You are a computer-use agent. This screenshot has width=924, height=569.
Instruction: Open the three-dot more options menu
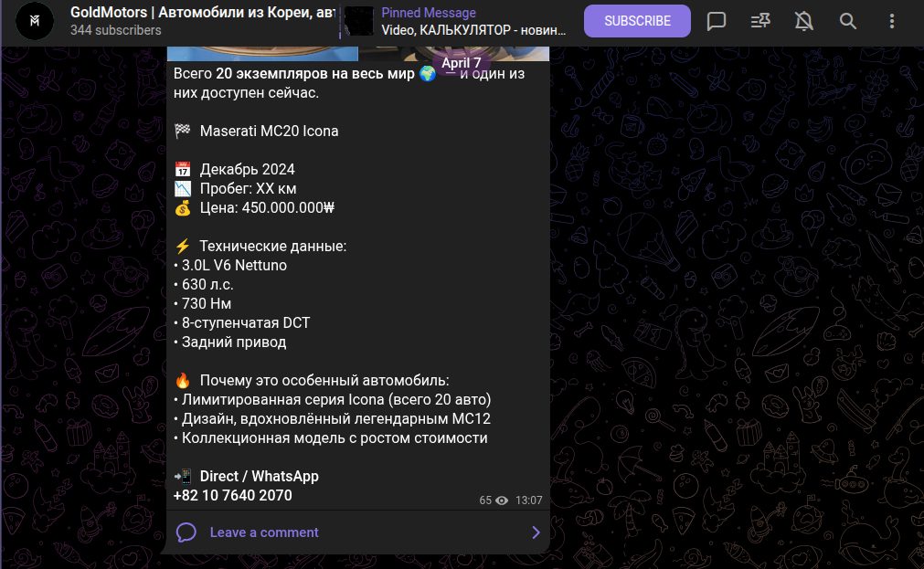(x=892, y=21)
